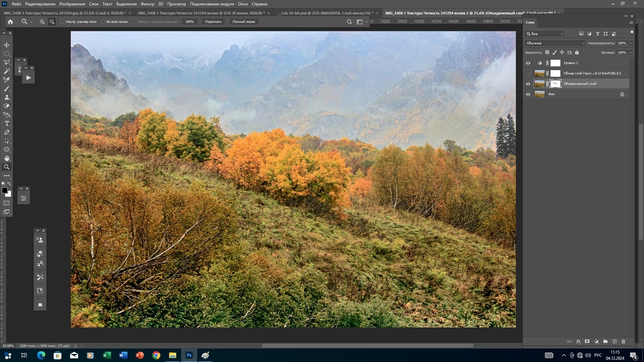This screenshot has height=362, width=644.
Task: Open the Actions panel play icon
Action: pos(28,78)
